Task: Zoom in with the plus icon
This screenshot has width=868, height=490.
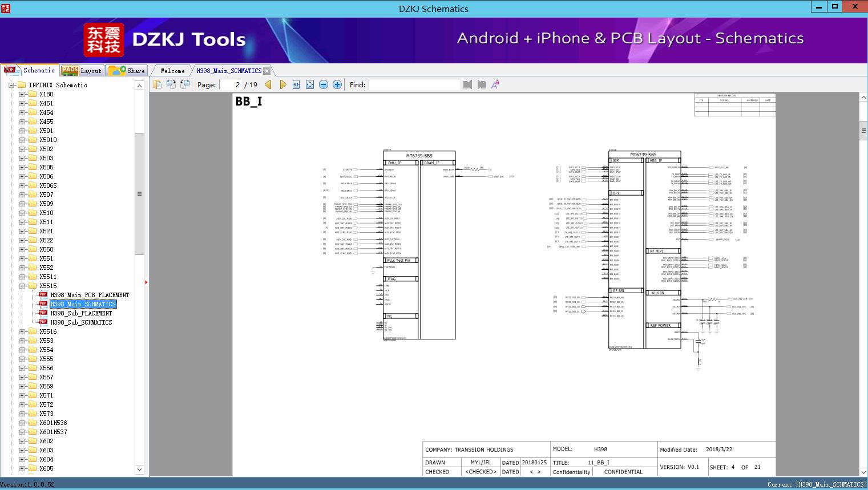Action: coord(337,84)
